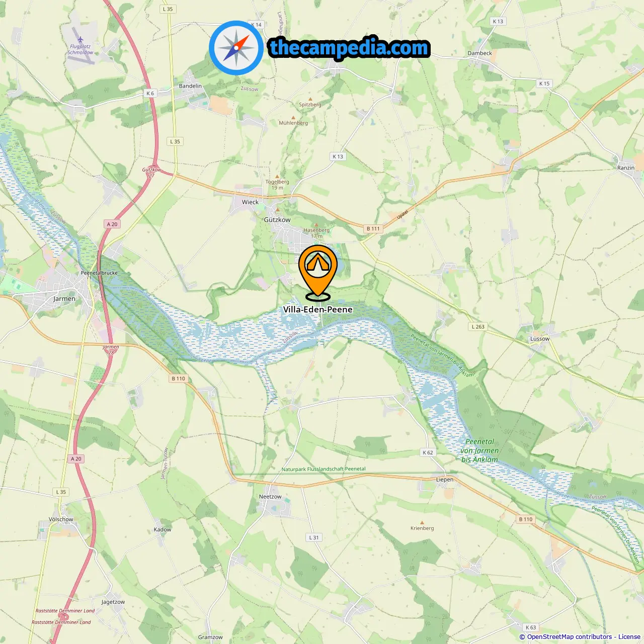Select the Gützkow town label
644x644 pixels.
point(277,220)
